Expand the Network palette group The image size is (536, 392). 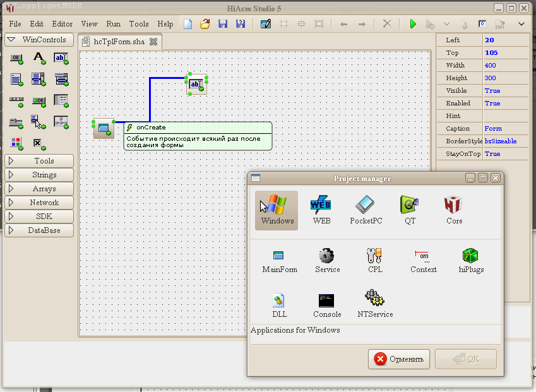39,203
